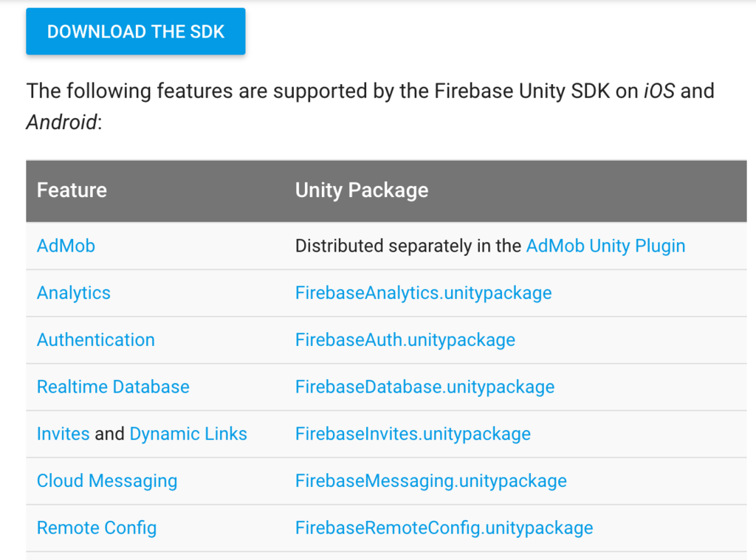The height and width of the screenshot is (560, 756).
Task: Click the italic Android text
Action: point(61,122)
